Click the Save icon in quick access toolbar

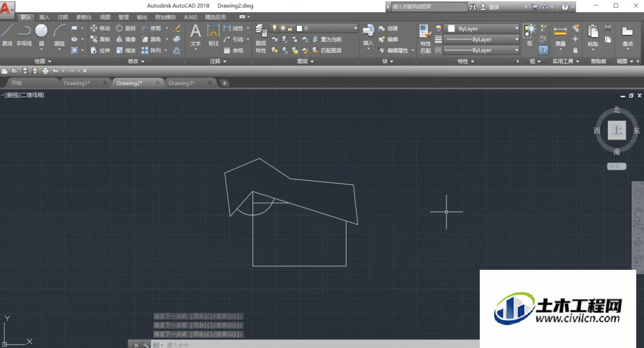(x=25, y=71)
